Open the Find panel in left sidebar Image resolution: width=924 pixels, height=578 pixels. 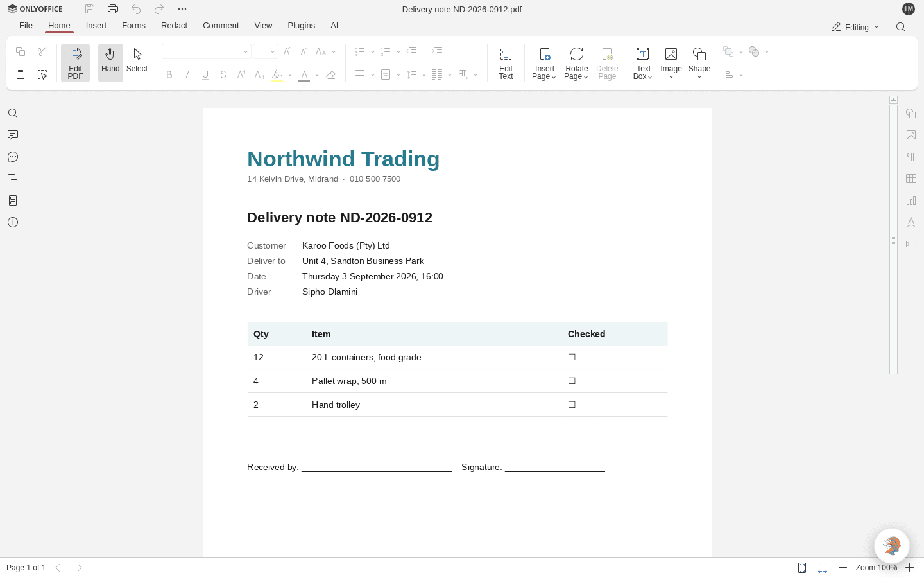click(13, 113)
